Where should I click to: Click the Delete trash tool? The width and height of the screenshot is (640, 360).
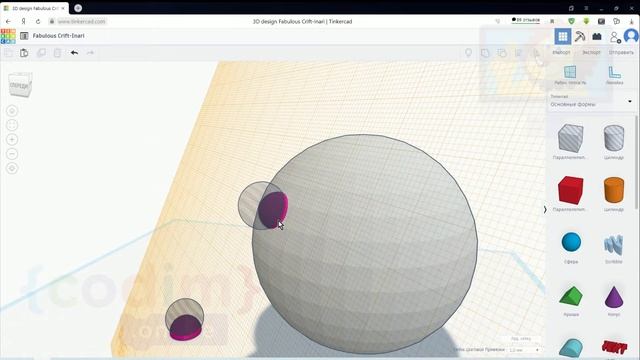pyautogui.click(x=58, y=53)
